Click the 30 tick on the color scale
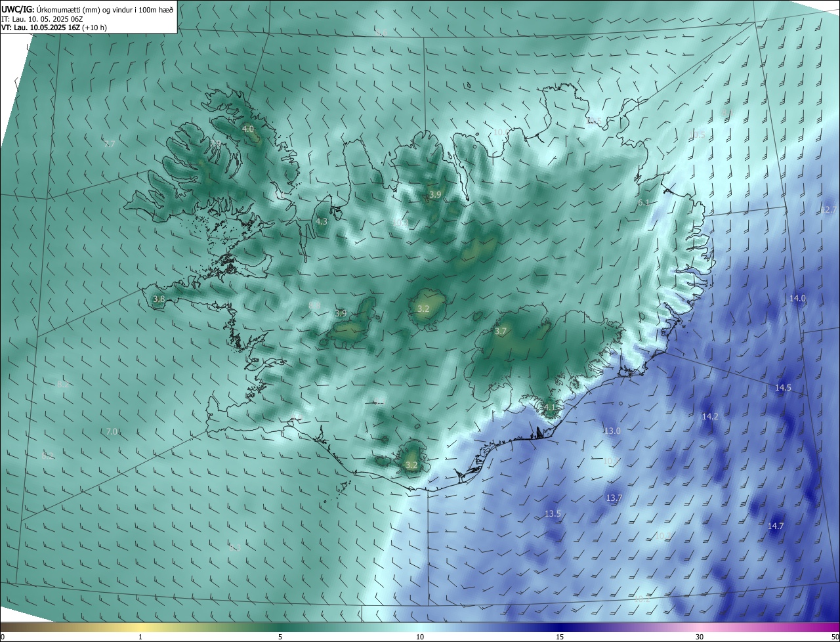Viewport: 840px width, 642px height. (700, 637)
